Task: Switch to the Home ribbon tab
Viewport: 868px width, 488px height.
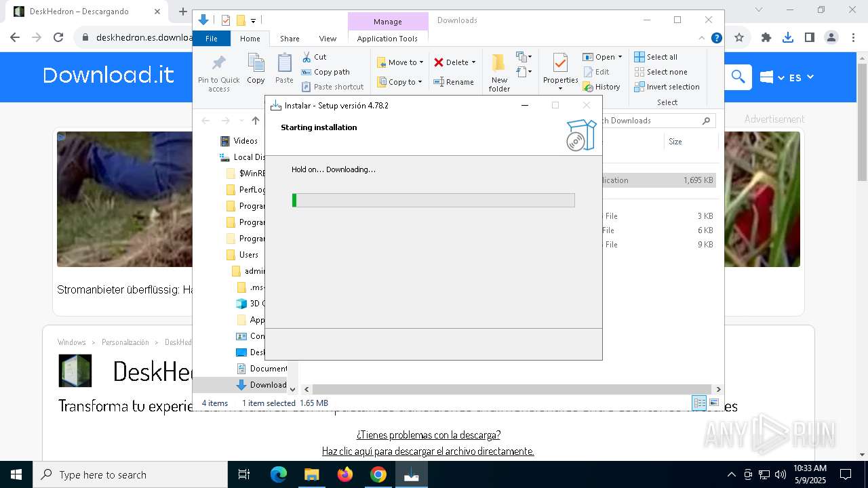Action: pos(250,39)
